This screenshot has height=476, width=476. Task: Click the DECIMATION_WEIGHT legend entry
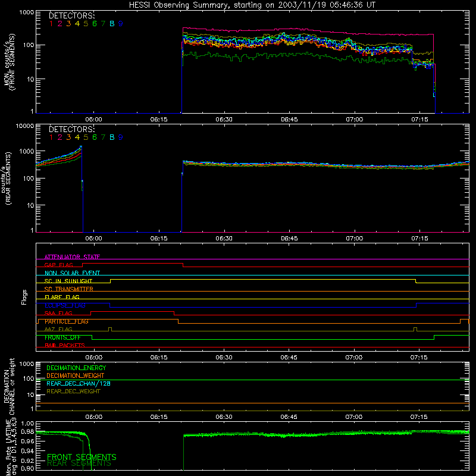click(x=76, y=376)
